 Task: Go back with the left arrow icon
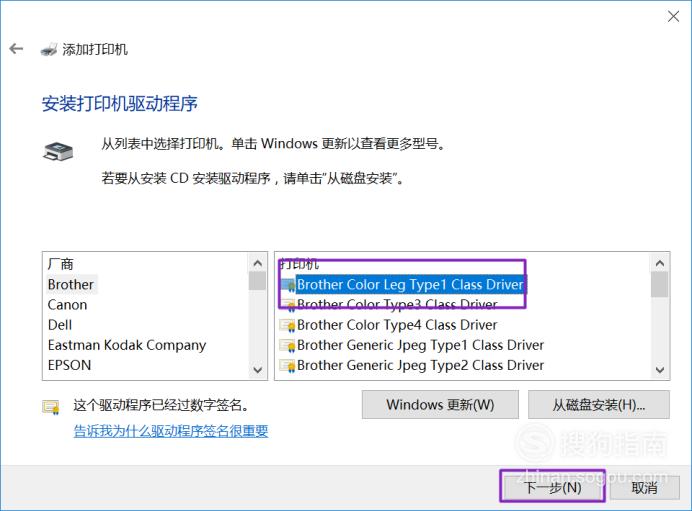(x=16, y=49)
